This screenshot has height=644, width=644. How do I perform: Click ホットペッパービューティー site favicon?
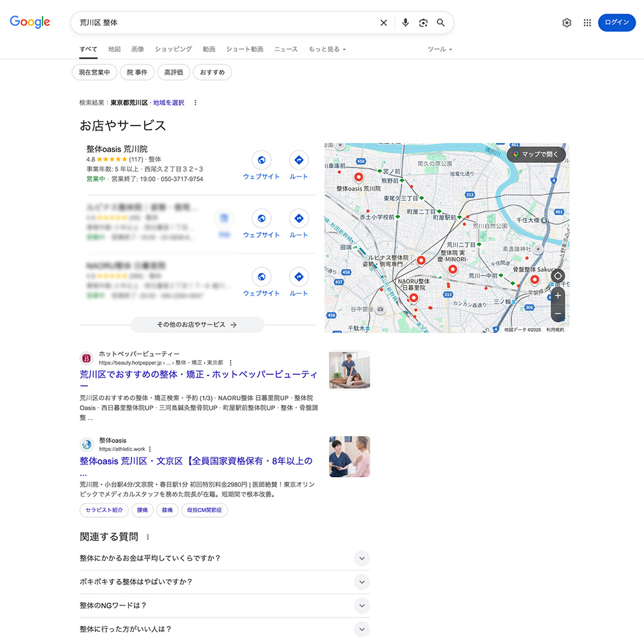[87, 359]
